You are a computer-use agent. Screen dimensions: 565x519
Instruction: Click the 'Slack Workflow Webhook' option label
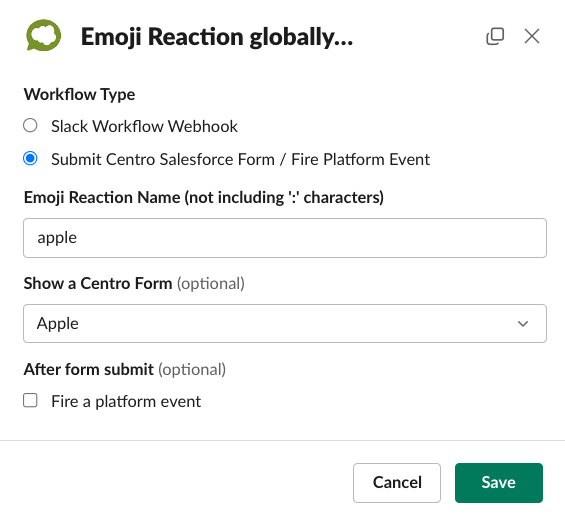point(144,127)
